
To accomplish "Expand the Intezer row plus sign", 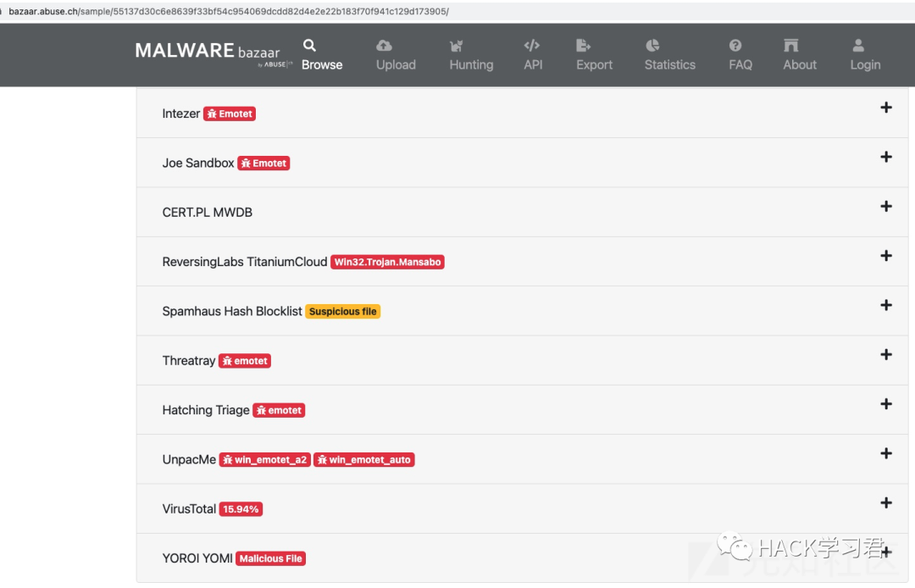I will tap(886, 108).
